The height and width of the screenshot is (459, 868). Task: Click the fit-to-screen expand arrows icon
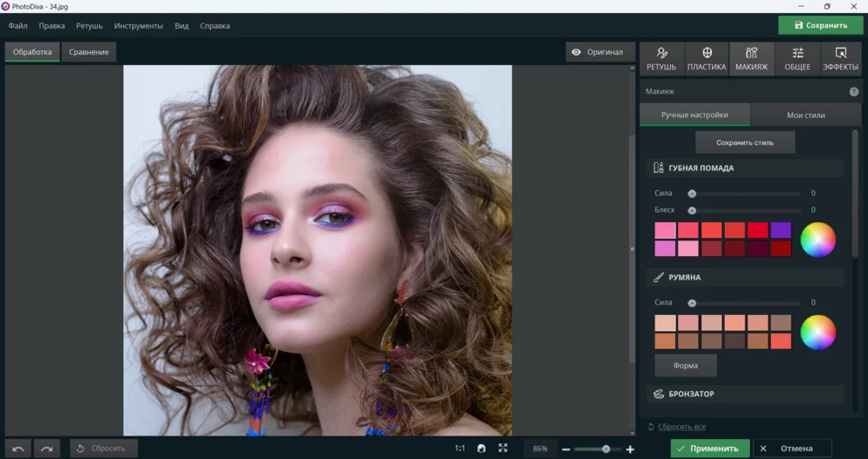point(503,449)
